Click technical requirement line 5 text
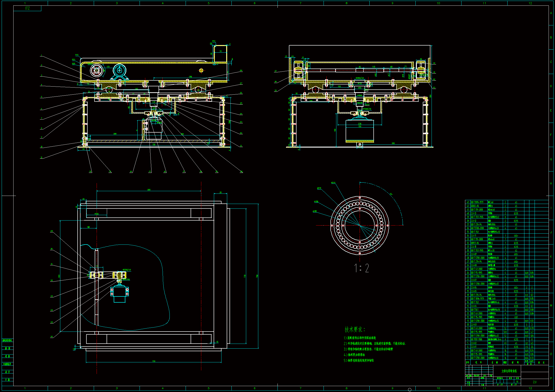 point(359,360)
